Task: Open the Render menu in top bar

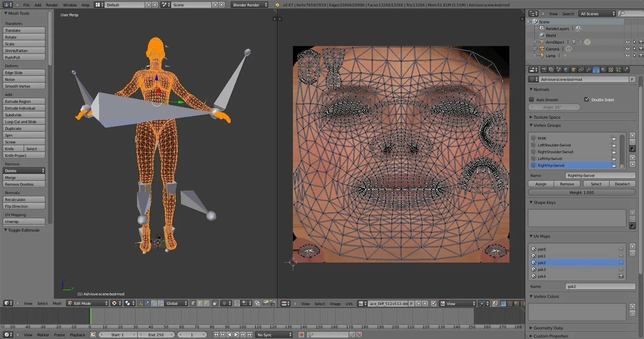Action: (x=52, y=5)
